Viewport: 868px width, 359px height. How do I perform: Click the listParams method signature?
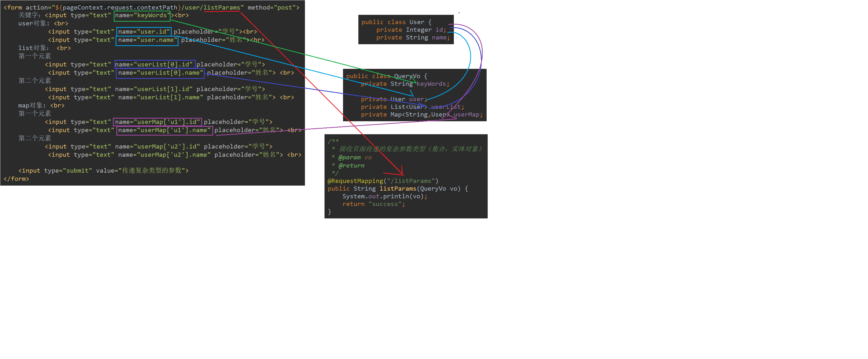[x=398, y=189]
